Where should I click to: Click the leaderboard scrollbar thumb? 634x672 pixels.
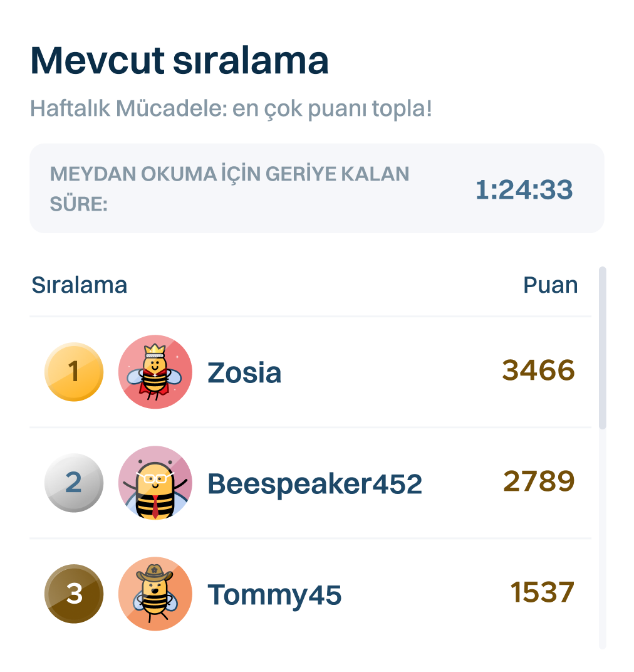603,348
